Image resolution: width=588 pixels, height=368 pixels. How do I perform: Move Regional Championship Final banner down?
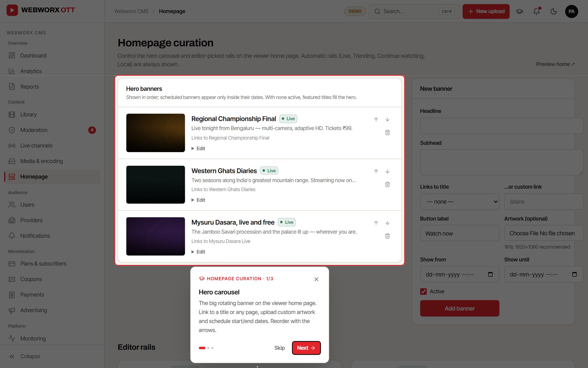[387, 119]
